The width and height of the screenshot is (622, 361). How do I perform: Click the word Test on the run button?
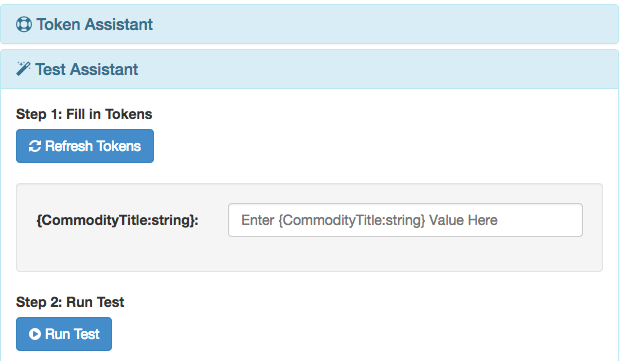point(86,334)
